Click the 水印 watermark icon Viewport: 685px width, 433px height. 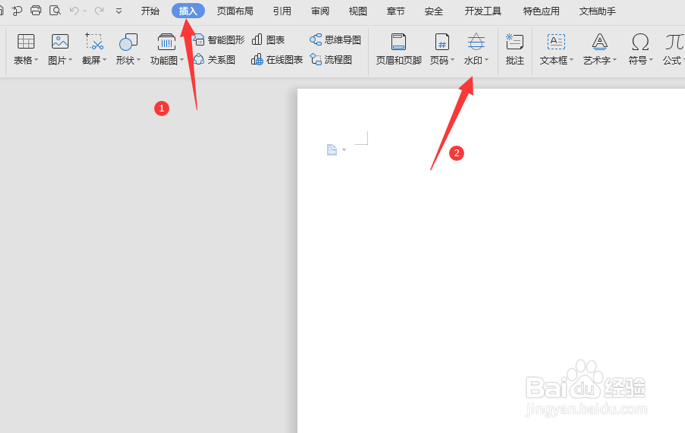(x=476, y=42)
